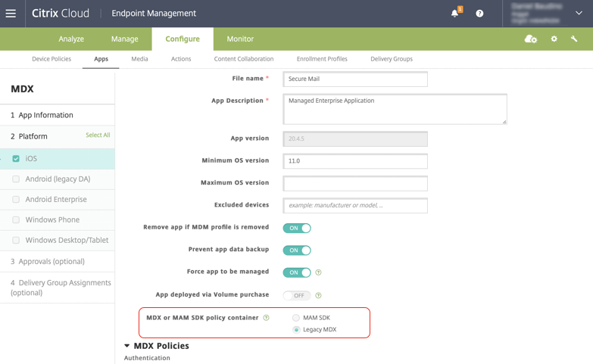The image size is (593, 364).
Task: Show help for MDX or MAM SDK policy container
Action: tap(267, 318)
